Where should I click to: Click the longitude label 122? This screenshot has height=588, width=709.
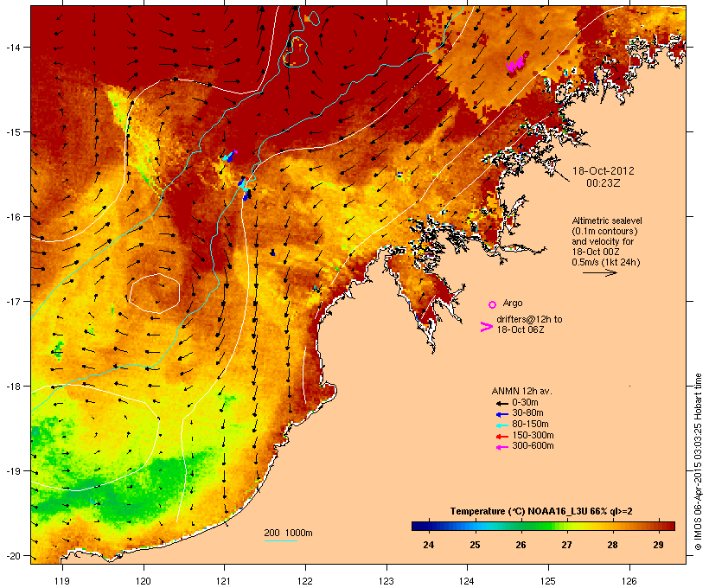click(305, 581)
